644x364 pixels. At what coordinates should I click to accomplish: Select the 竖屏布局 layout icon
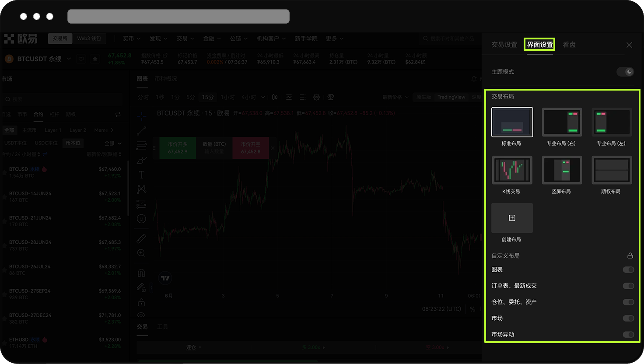[562, 170]
